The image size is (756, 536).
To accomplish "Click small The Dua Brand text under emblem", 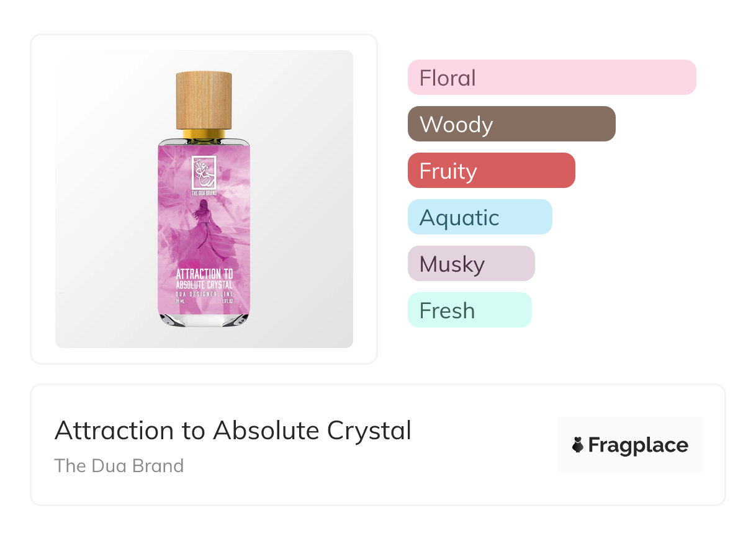I will [204, 194].
